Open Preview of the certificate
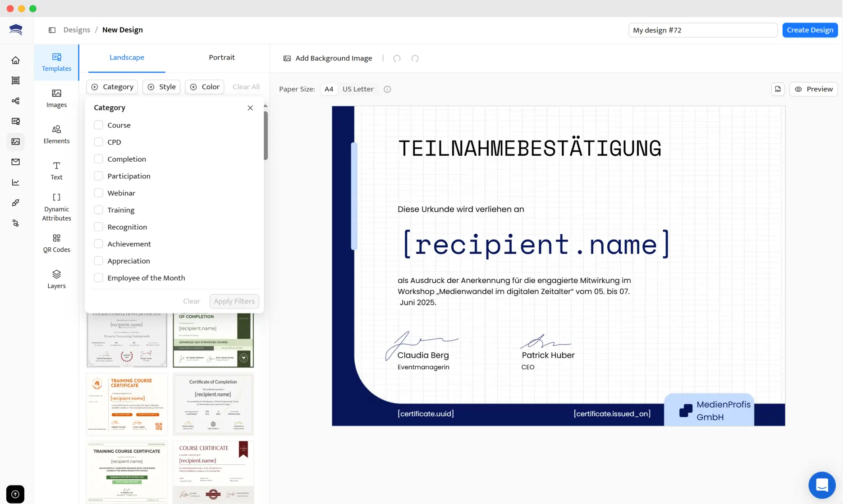 coord(814,89)
